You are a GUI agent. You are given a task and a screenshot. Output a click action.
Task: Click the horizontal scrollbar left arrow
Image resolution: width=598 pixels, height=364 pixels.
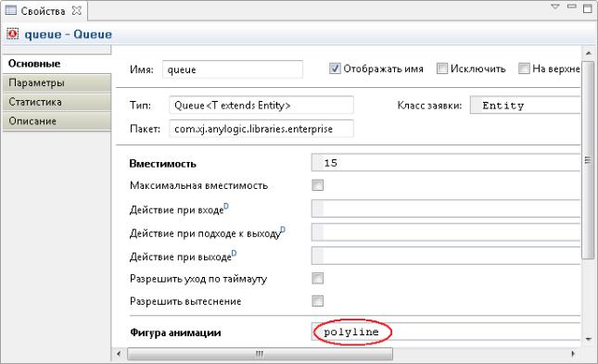119,354
